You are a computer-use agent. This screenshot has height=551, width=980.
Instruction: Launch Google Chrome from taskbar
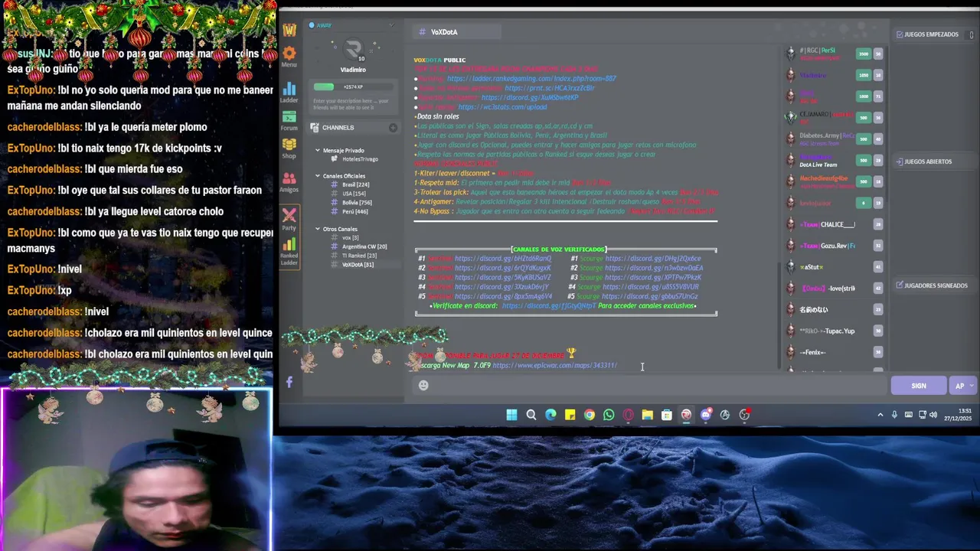pyautogui.click(x=589, y=415)
